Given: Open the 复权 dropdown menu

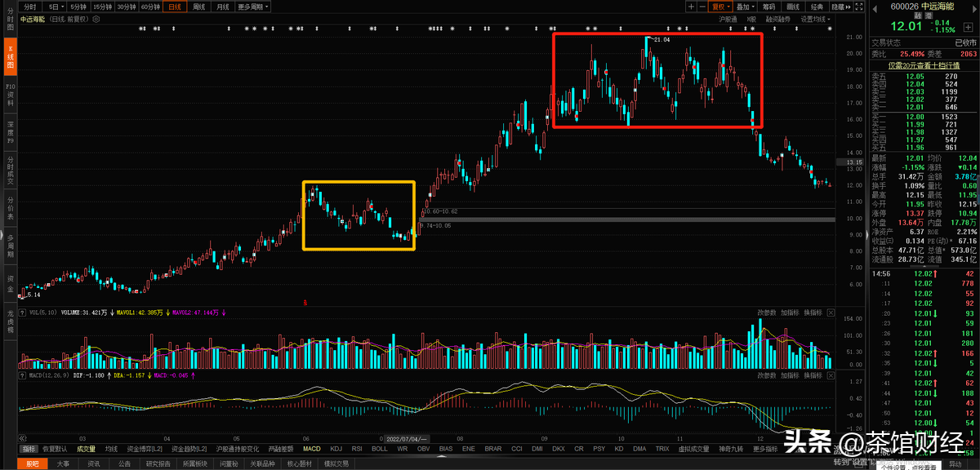Looking at the screenshot, I should point(720,7).
